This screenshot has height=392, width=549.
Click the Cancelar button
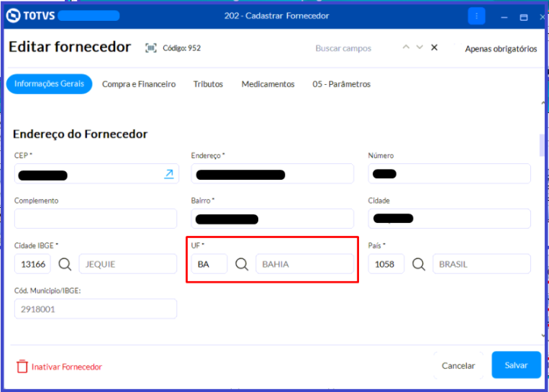(x=458, y=365)
